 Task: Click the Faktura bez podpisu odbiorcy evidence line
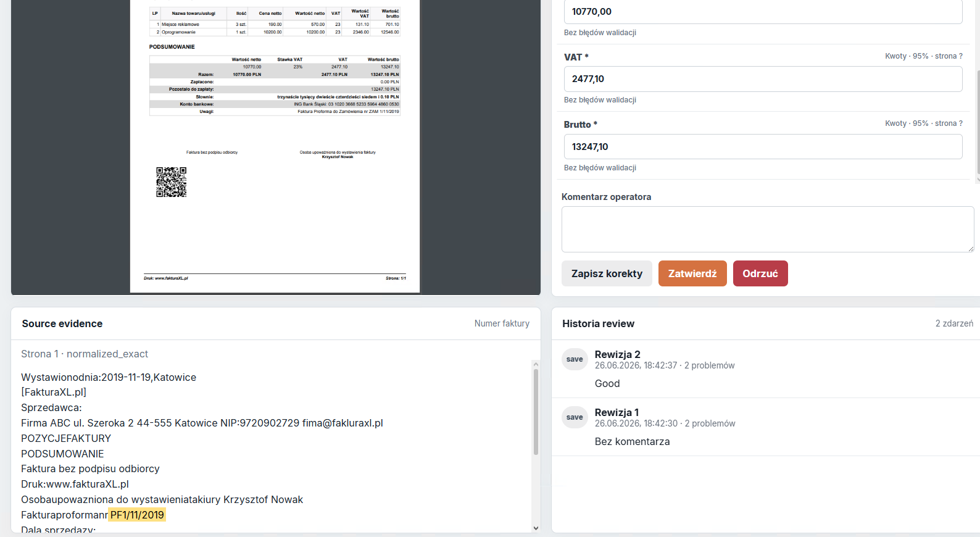(x=90, y=468)
